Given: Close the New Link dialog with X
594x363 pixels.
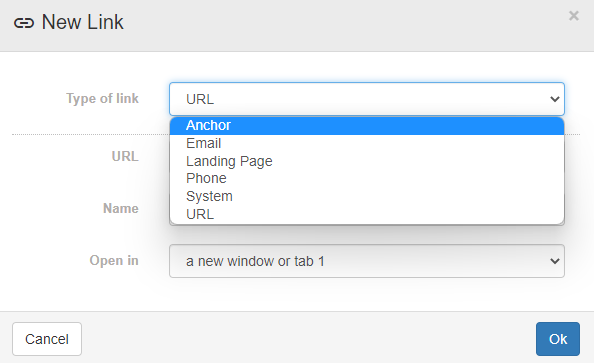Looking at the screenshot, I should [574, 16].
